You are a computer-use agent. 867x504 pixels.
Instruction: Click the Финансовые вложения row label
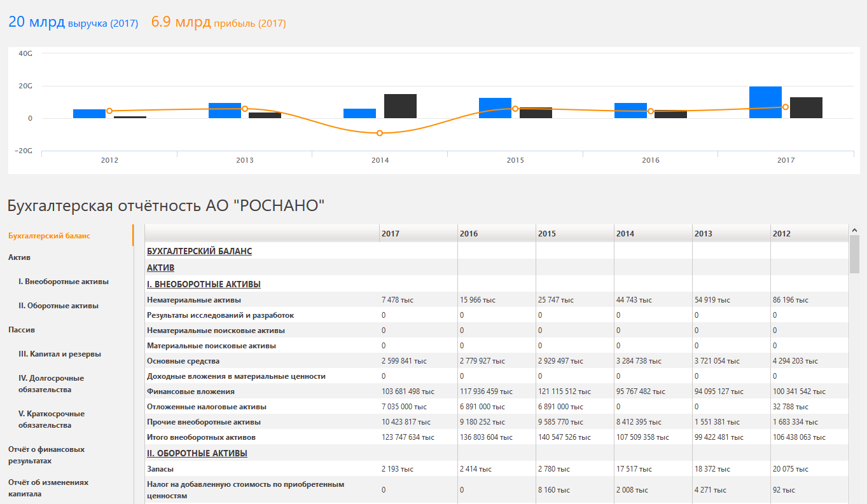point(191,392)
